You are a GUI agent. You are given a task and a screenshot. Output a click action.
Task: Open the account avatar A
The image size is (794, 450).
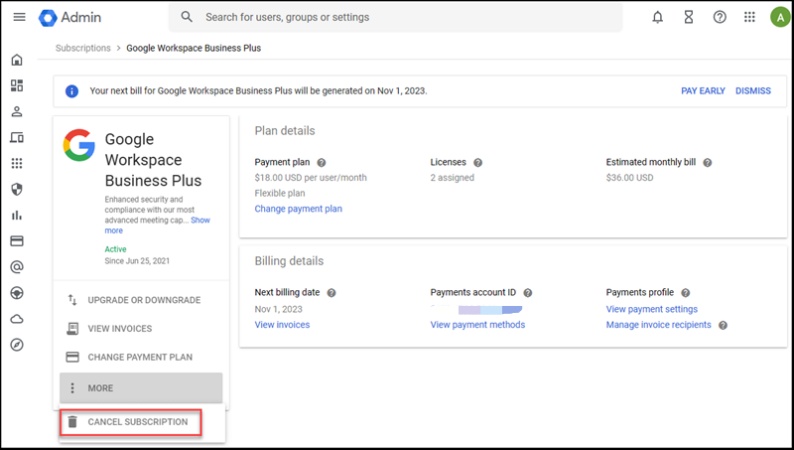pos(780,17)
